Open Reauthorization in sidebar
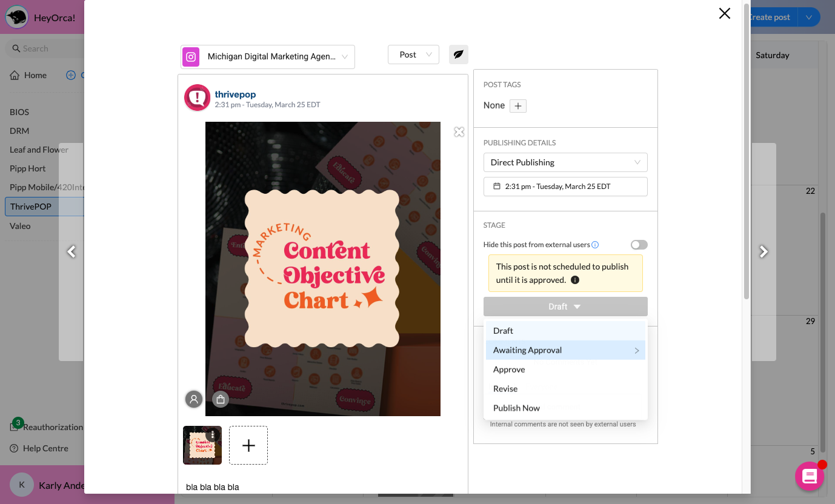This screenshot has width=835, height=504. 47,427
